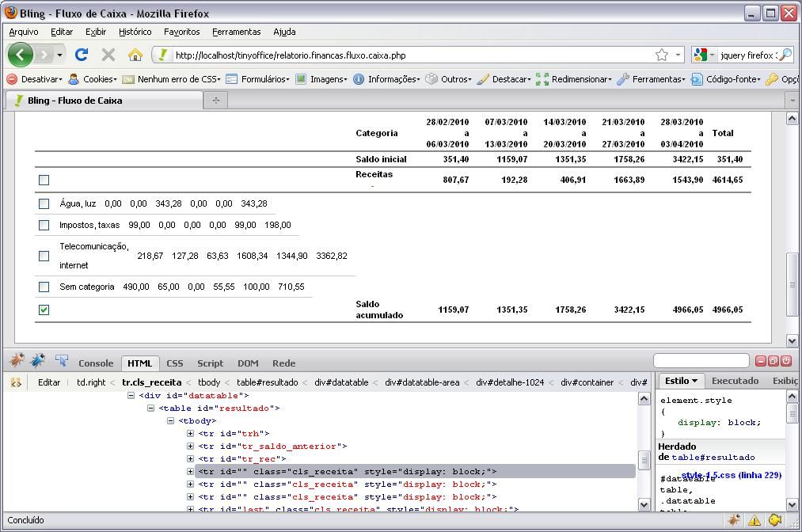Expand the tr id="trh" node
The height and width of the screenshot is (532, 802).
190,434
